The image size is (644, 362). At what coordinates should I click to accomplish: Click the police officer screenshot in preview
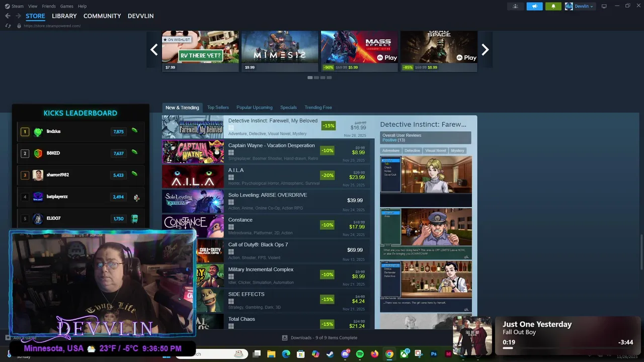point(426,234)
